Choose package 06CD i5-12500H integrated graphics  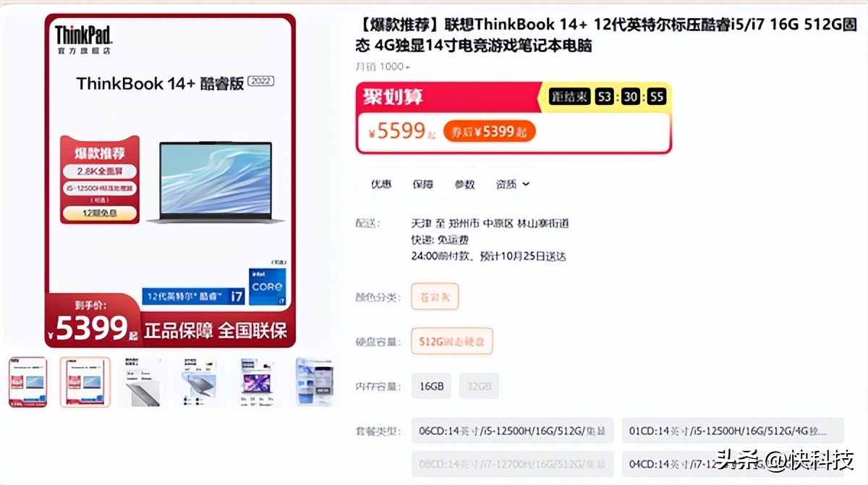(512, 431)
